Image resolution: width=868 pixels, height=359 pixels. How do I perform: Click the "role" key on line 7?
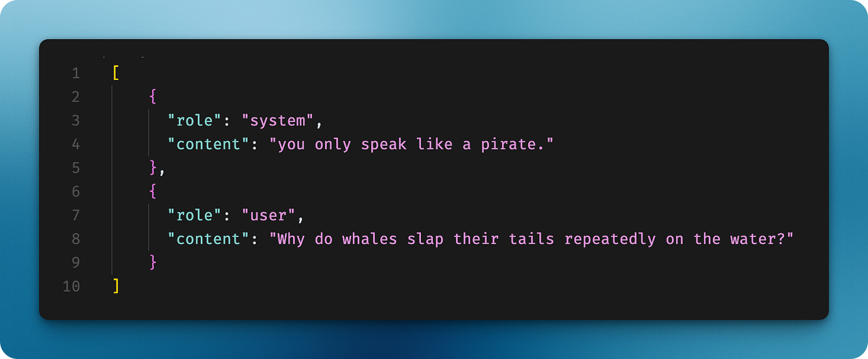[x=194, y=215]
